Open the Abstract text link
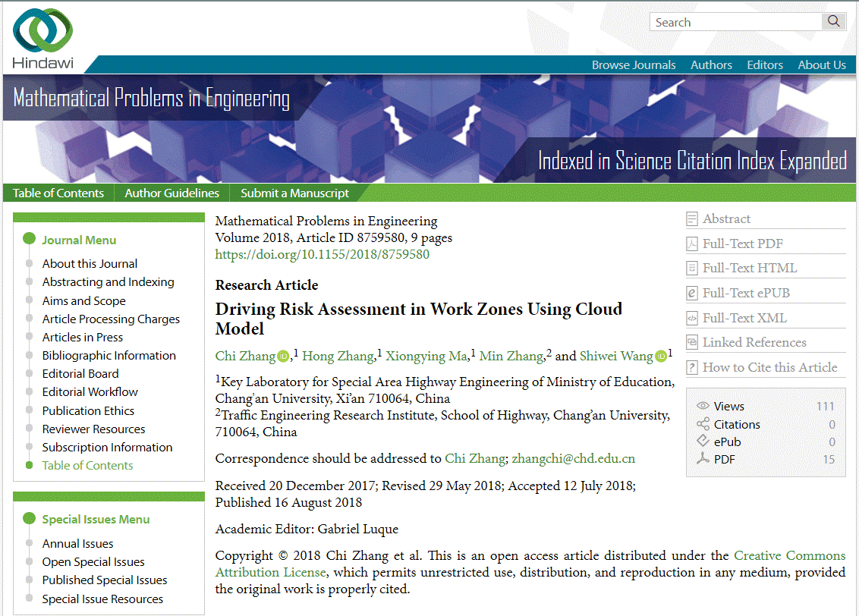 tap(726, 219)
